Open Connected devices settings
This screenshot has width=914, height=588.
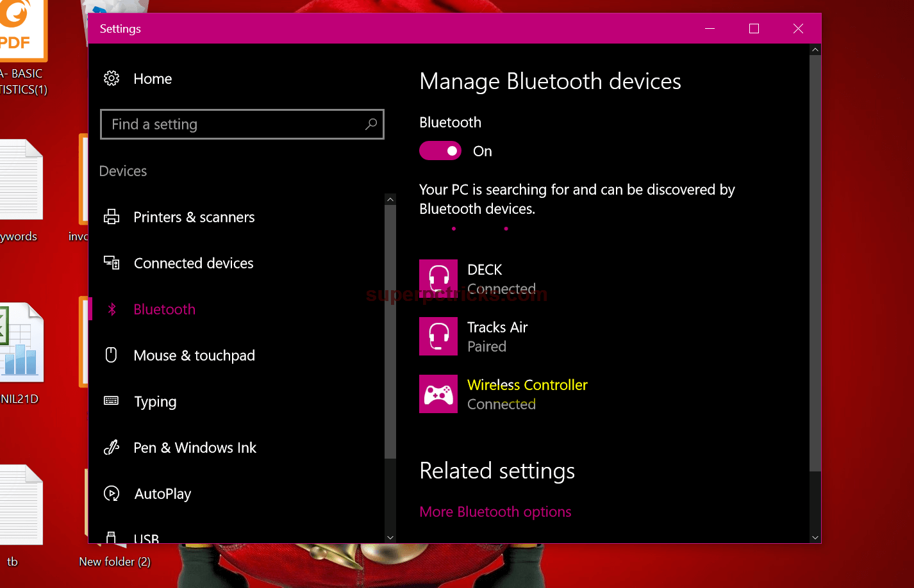click(x=193, y=263)
